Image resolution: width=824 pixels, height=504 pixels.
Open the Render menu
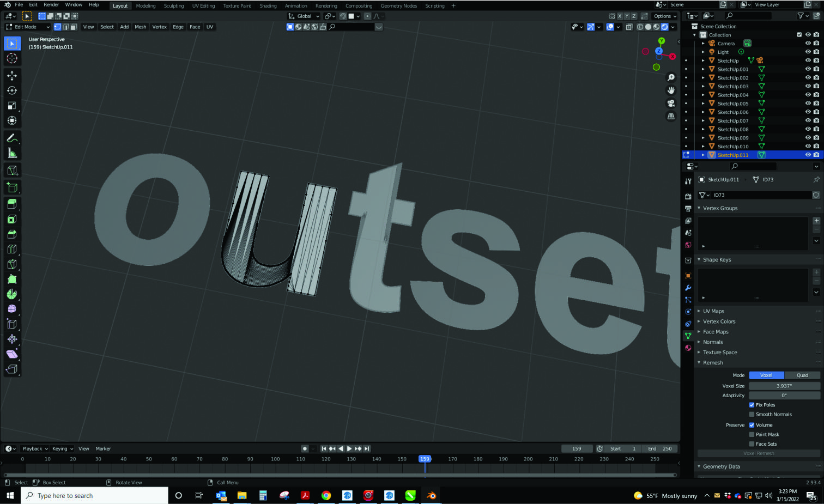pyautogui.click(x=51, y=5)
